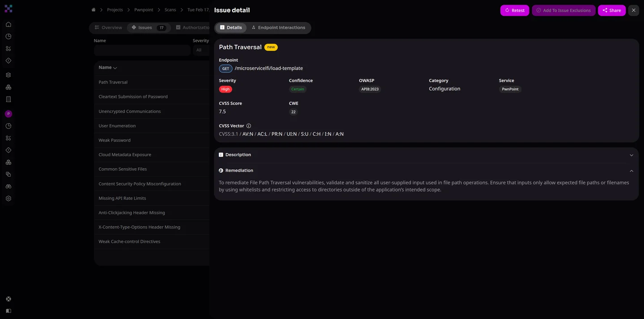The height and width of the screenshot is (319, 644).
Task: Click Share button
Action: (611, 10)
